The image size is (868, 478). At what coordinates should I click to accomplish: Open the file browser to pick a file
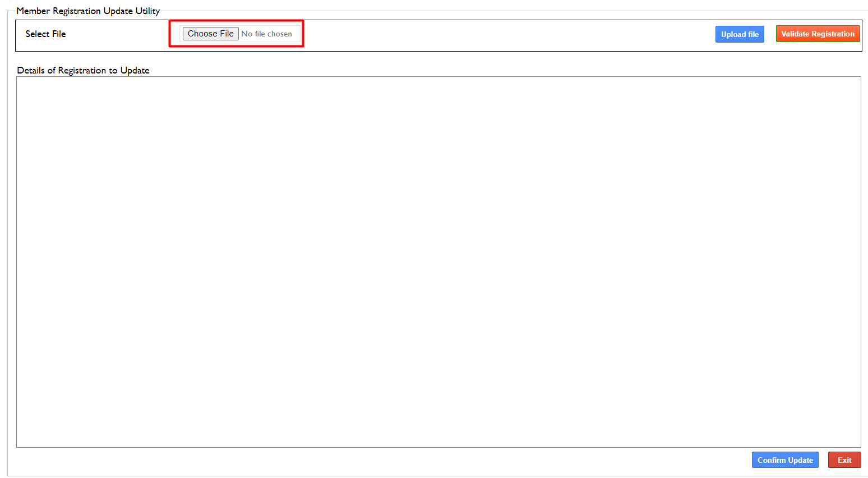(210, 34)
